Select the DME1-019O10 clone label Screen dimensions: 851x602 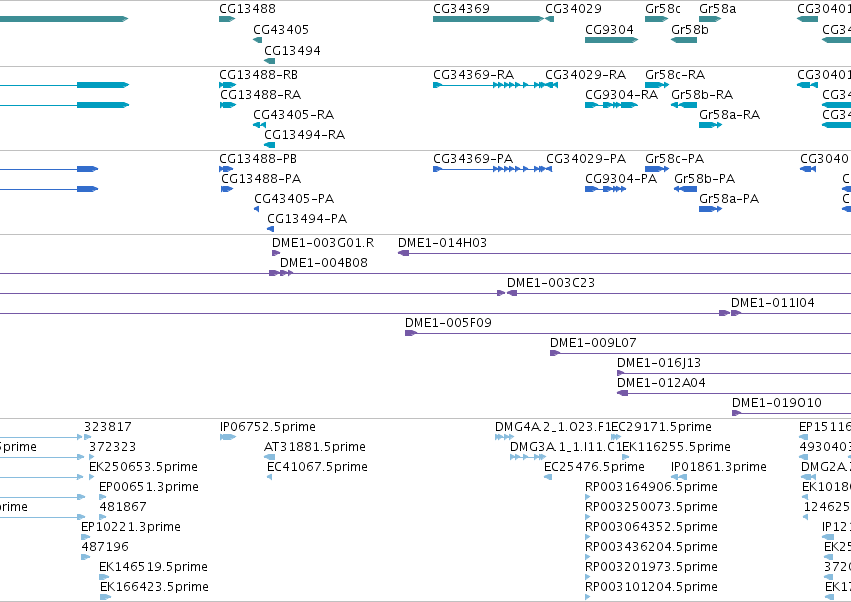(x=777, y=403)
